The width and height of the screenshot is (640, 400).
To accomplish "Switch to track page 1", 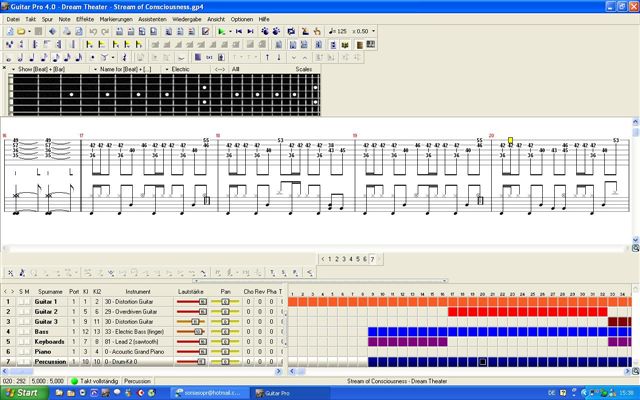I will [330, 259].
